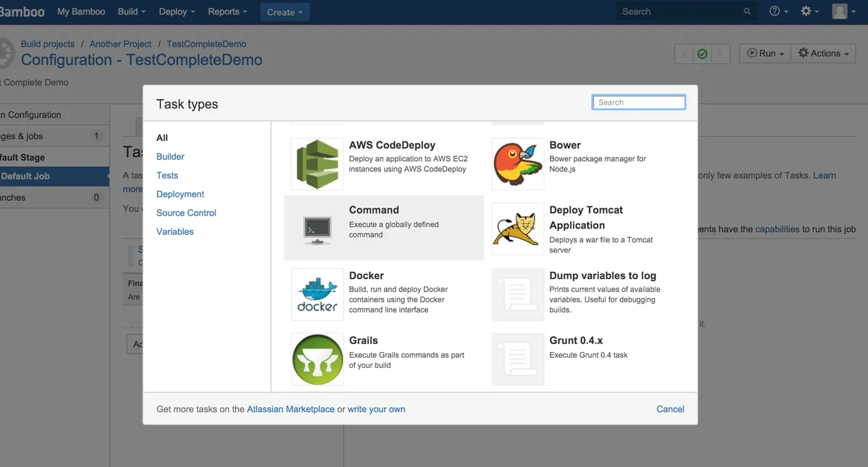Click the AWS CodeDeploy title text
Image resolution: width=868 pixels, height=467 pixels.
click(392, 145)
